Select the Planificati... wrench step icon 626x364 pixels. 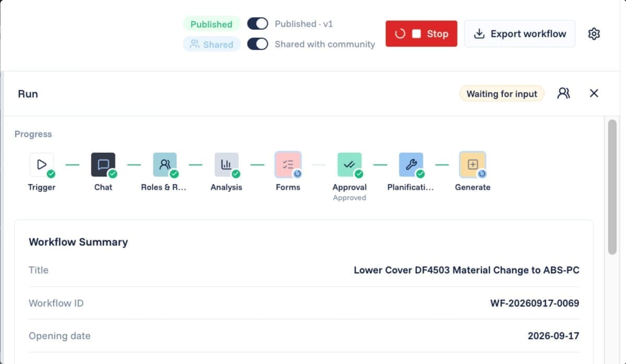(x=411, y=165)
